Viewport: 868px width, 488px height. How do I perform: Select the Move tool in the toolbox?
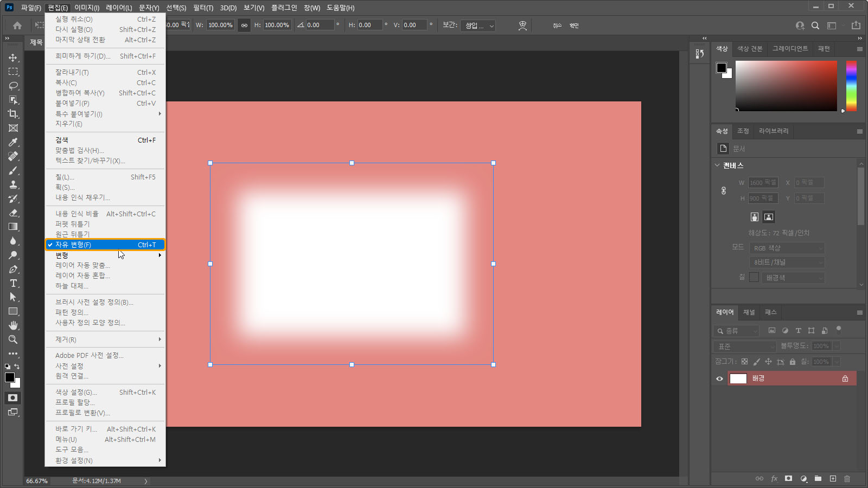pyautogui.click(x=13, y=57)
